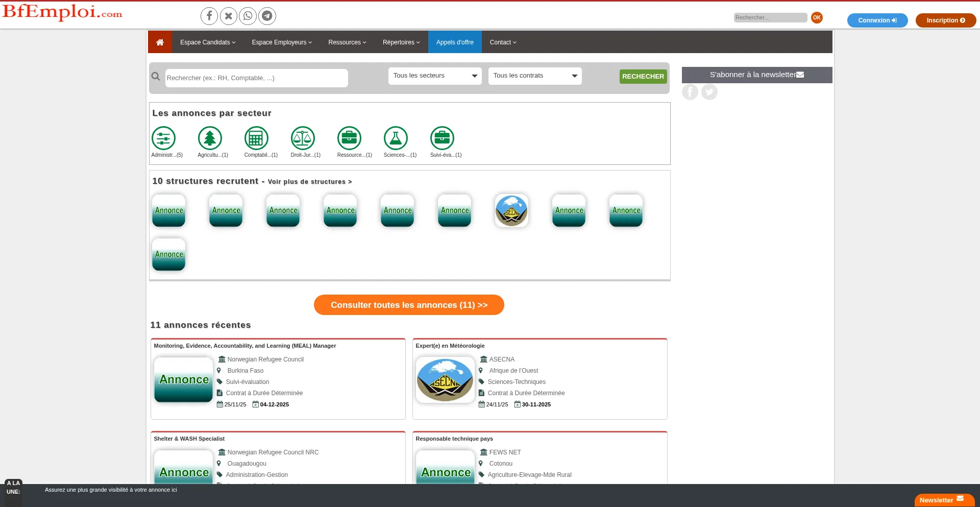Open the Comptabilité sector calculator icon
The width and height of the screenshot is (980, 507).
(256, 138)
